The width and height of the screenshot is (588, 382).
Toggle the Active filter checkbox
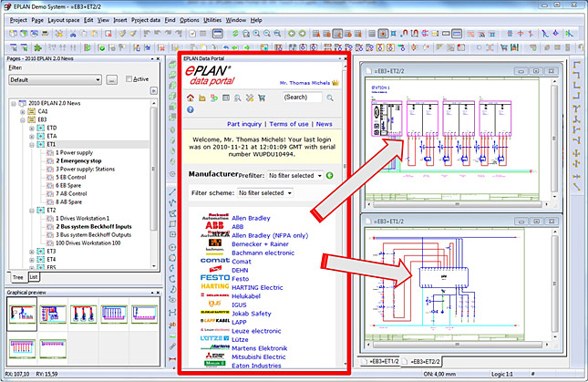point(129,79)
